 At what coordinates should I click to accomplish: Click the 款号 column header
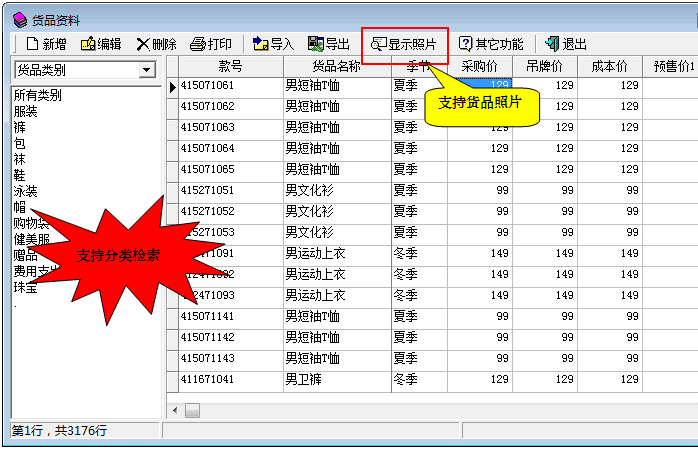231,66
